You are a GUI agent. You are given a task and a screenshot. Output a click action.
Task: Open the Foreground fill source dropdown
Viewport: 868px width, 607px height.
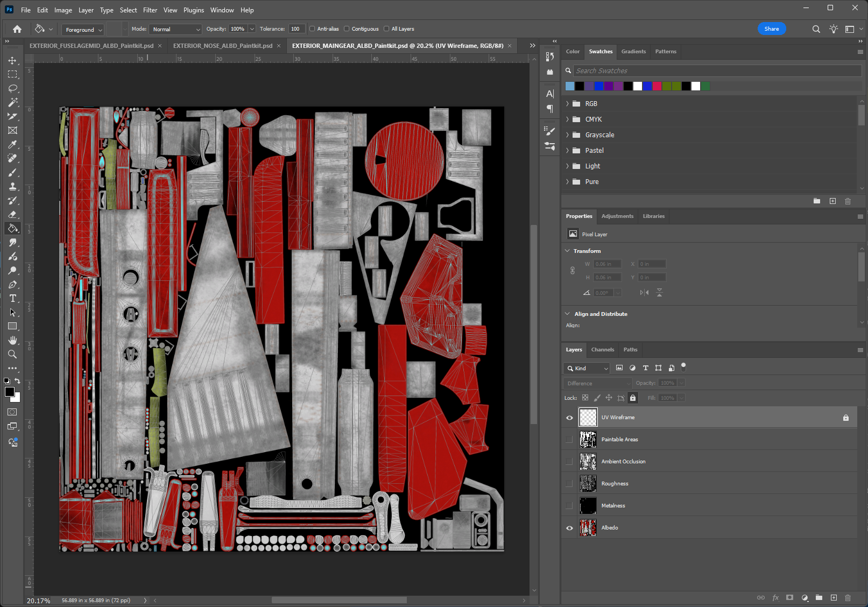pos(82,30)
